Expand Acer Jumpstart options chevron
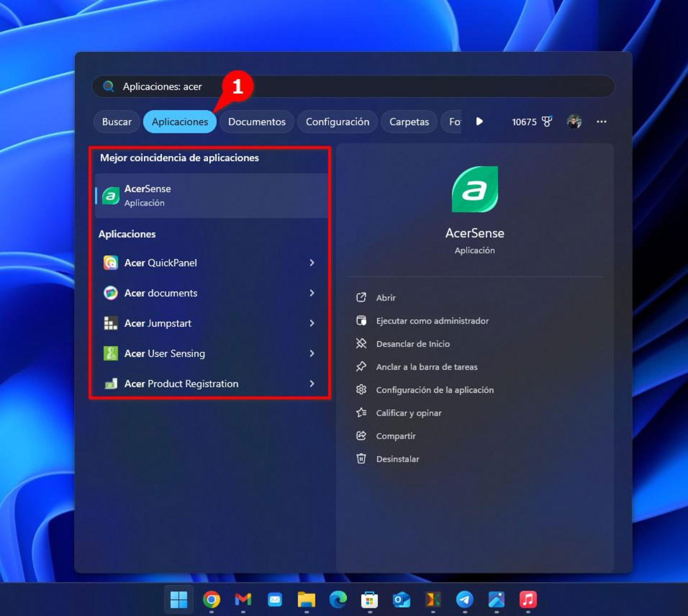688x616 pixels. click(312, 323)
